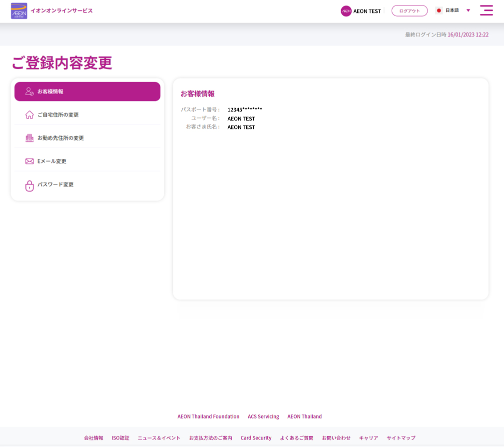Open お問い合わせ footer link

click(336, 438)
